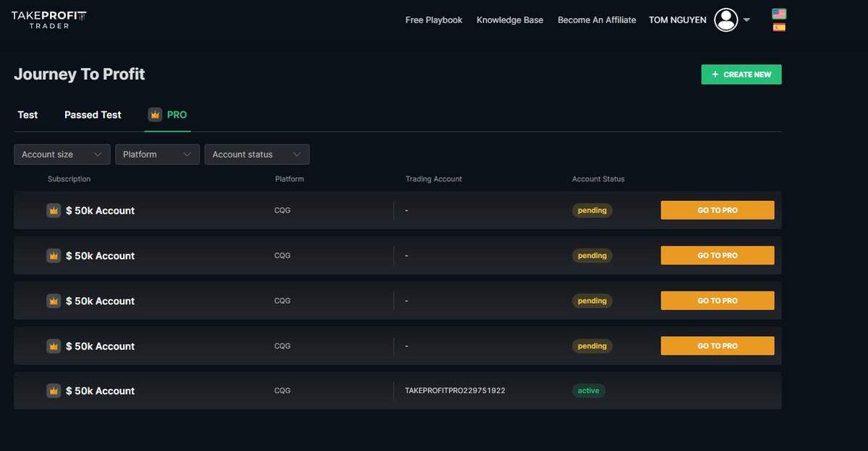Screen dimensions: 868x451
Task: Click the $ 50k Account label in the active row
Action: tap(101, 390)
